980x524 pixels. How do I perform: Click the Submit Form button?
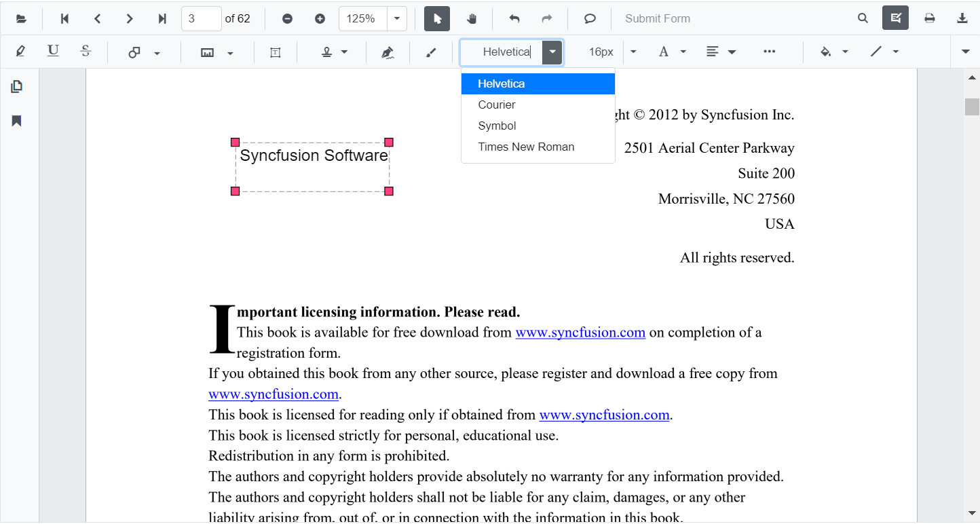point(657,18)
